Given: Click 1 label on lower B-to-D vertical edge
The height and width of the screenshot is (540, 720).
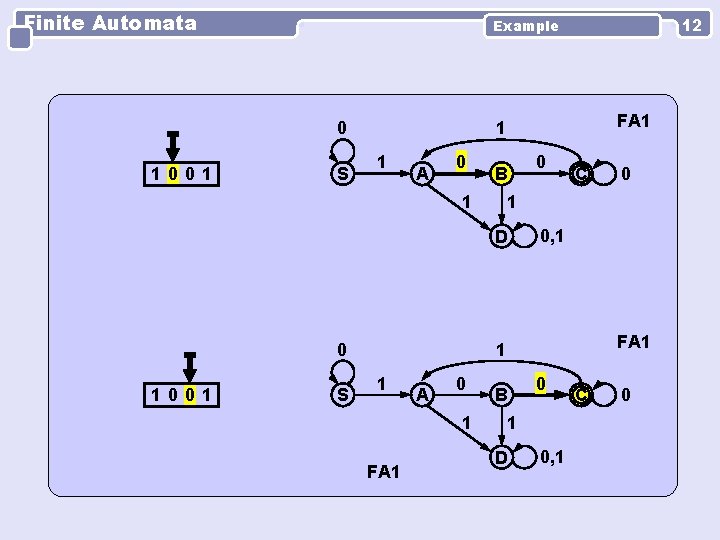Looking at the screenshot, I should (x=512, y=423).
